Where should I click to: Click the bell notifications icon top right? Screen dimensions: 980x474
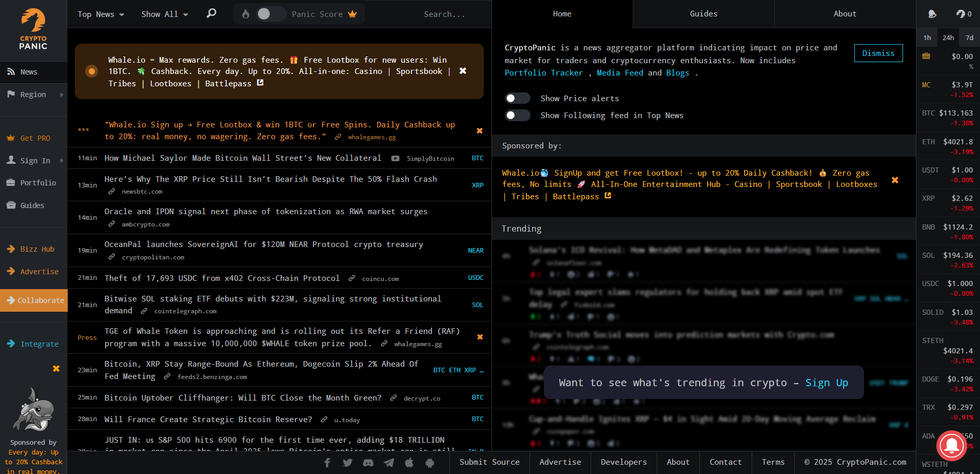pyautogui.click(x=932, y=14)
